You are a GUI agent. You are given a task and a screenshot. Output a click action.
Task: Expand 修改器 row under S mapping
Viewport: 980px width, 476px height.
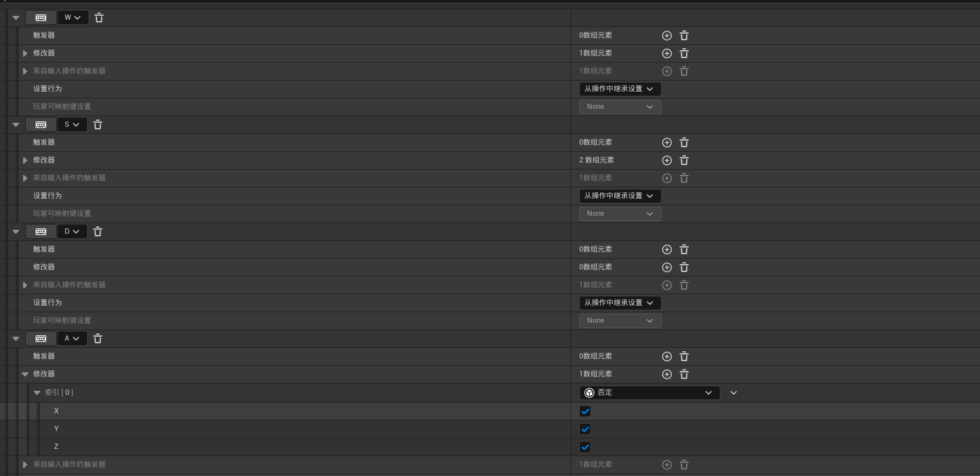(x=25, y=160)
